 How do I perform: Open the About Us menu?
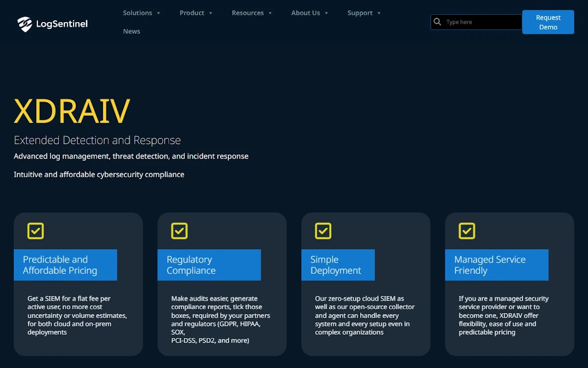pyautogui.click(x=306, y=13)
